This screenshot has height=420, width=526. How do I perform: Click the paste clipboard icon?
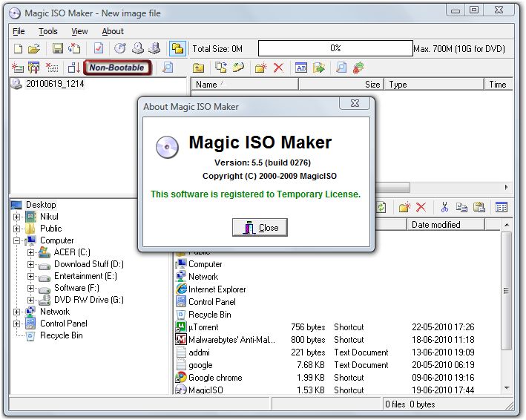click(479, 207)
